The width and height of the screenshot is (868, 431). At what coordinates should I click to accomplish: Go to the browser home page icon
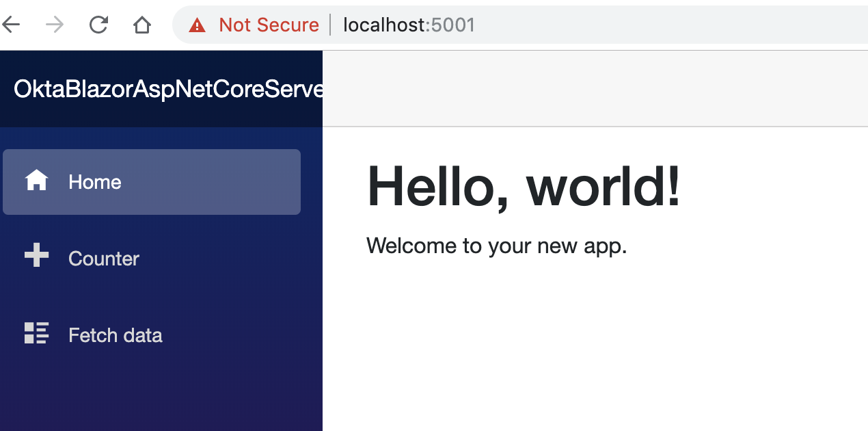click(x=141, y=25)
